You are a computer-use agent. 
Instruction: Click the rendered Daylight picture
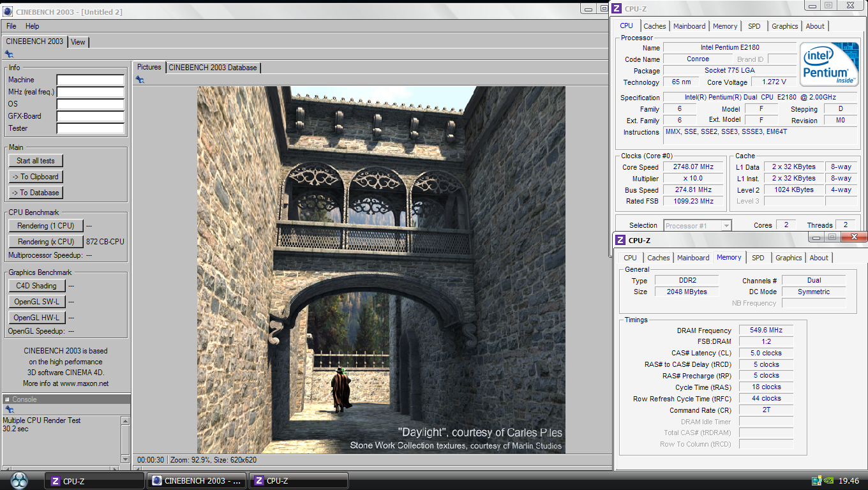point(381,270)
